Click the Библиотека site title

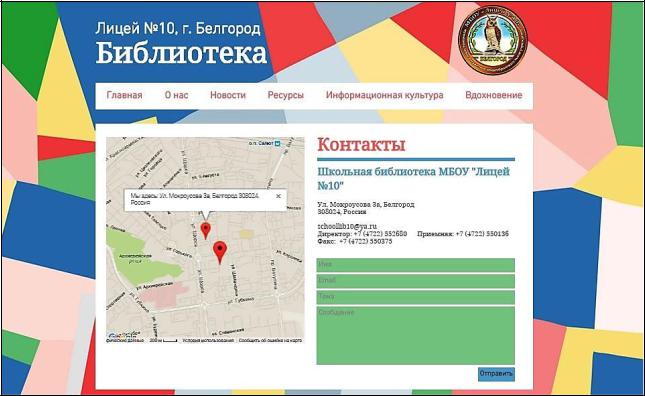(x=181, y=53)
